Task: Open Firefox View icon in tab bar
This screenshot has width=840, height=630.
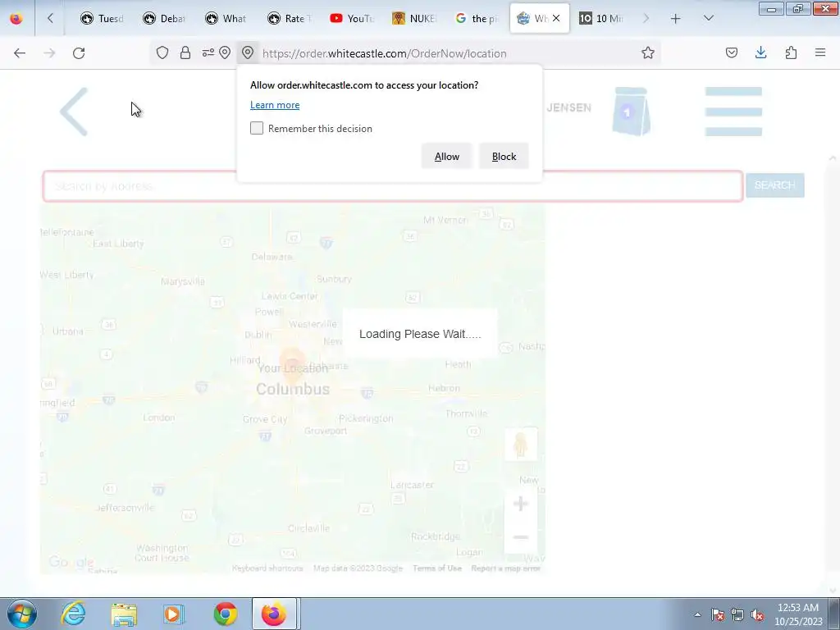Action: (16, 18)
